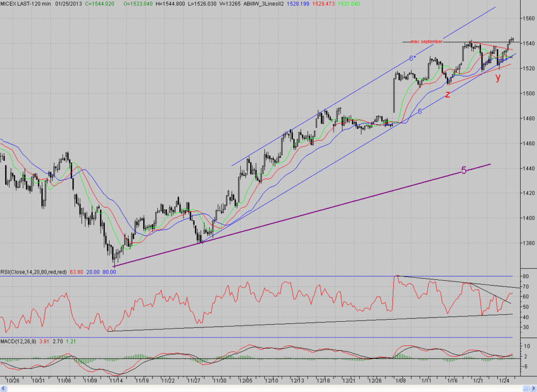537x392 pixels.
Task: Click the ABillW_3LinesII2 indicator name in header
Action: (263, 4)
